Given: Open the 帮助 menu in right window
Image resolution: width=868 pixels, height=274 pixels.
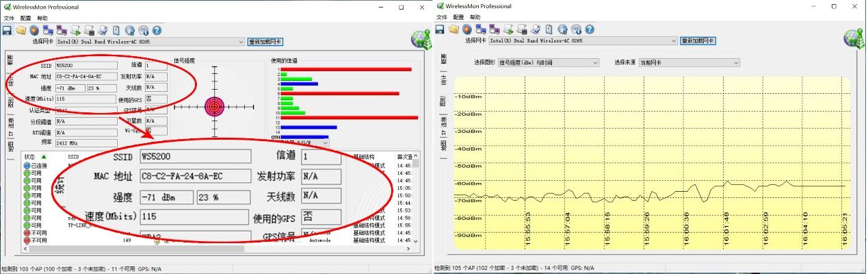Looking at the screenshot, I should (475, 17).
